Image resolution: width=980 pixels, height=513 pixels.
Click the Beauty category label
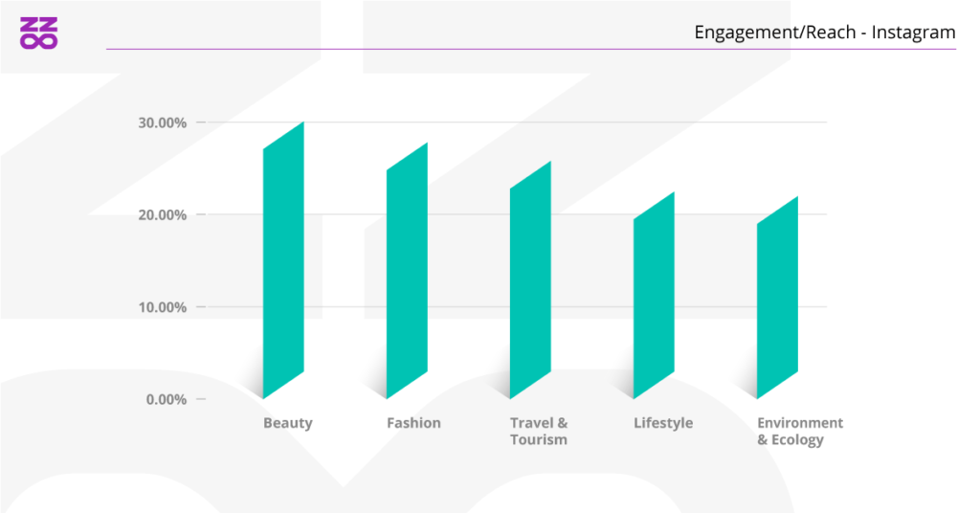click(x=288, y=423)
